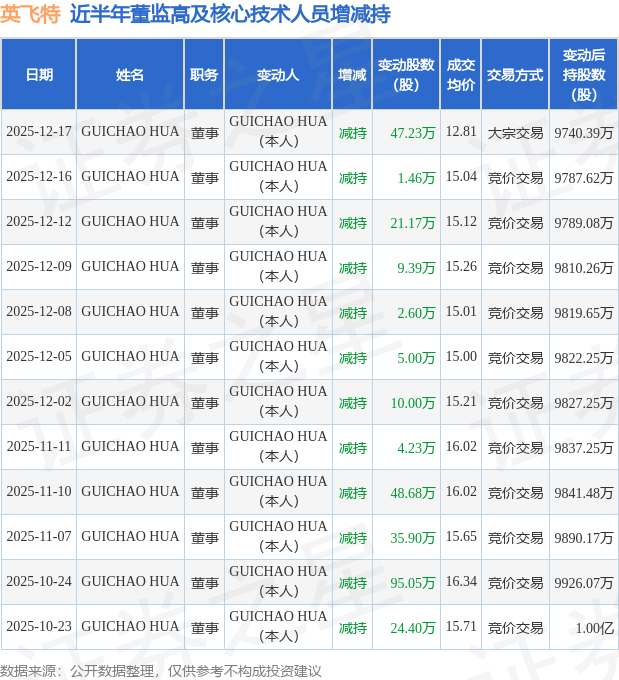Click the 增减 column header
619x680 pixels.
(x=352, y=75)
